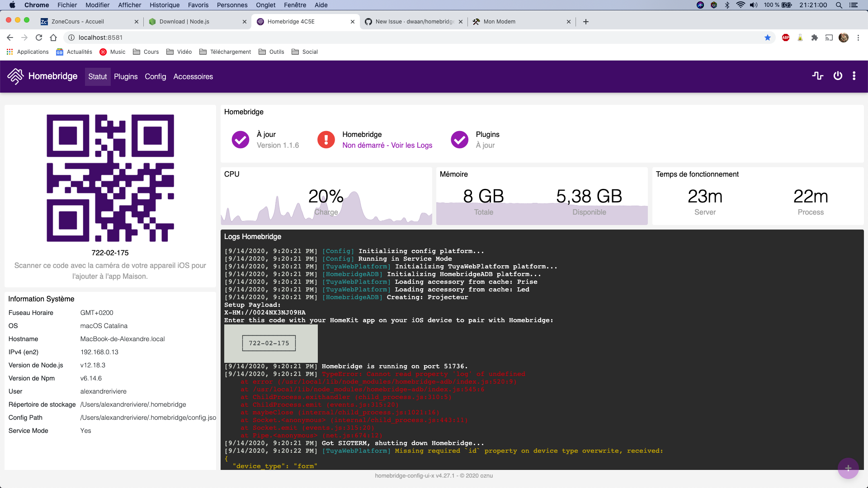868x488 pixels.
Task: Open the Favoris menu in the menu bar
Action: (198, 5)
